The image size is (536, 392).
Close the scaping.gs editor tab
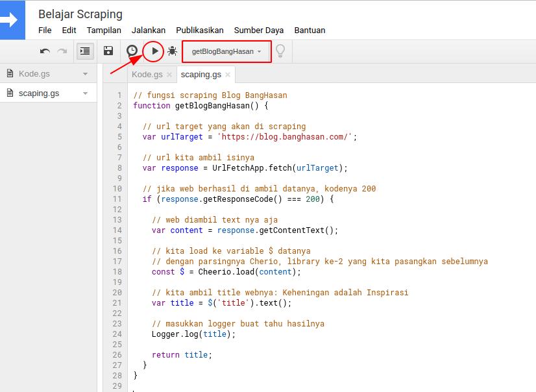pos(228,75)
